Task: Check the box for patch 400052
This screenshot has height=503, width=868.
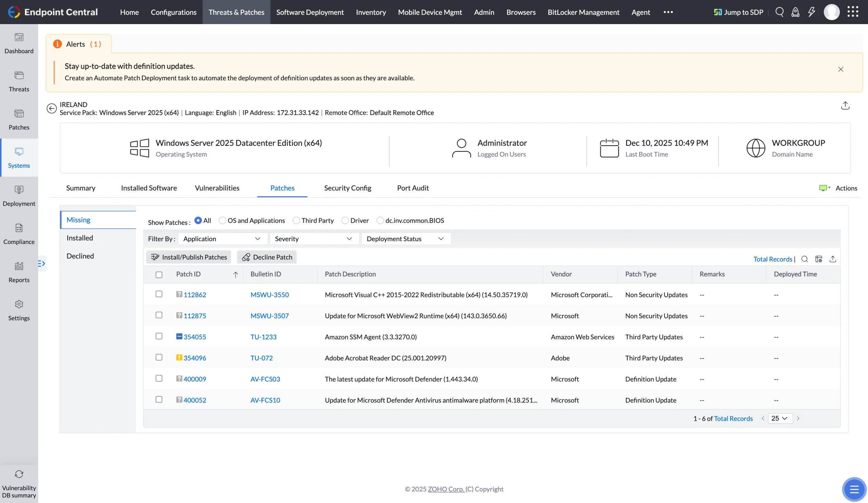Action: (159, 399)
